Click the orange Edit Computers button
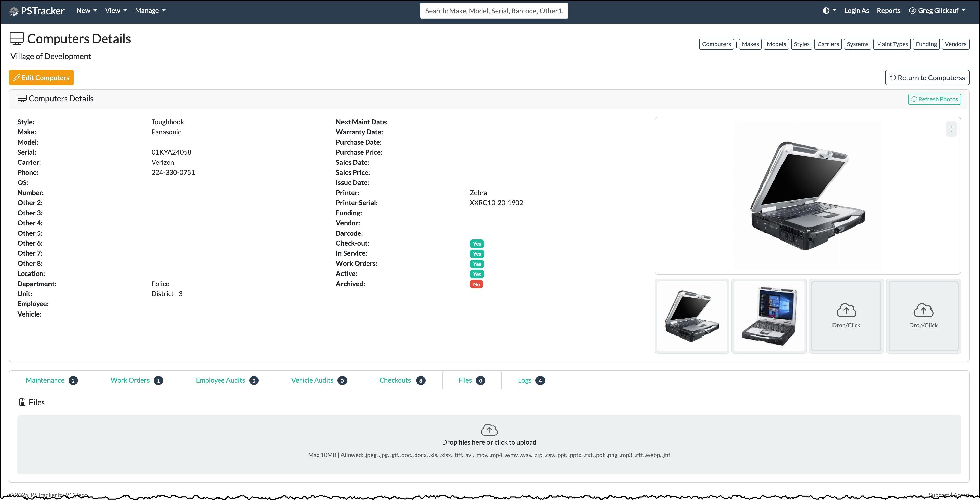This screenshot has height=500, width=980. point(41,78)
